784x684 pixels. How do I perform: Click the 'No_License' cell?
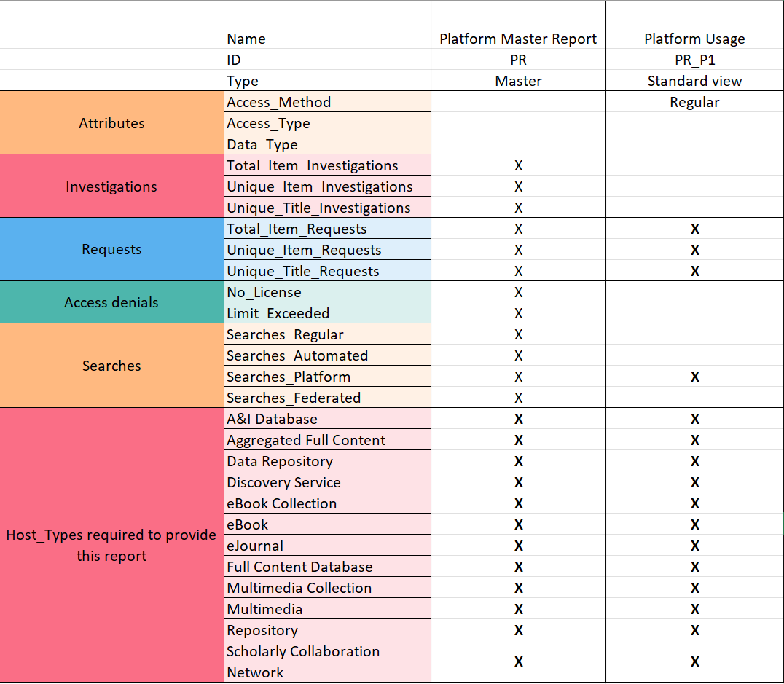[327, 291]
